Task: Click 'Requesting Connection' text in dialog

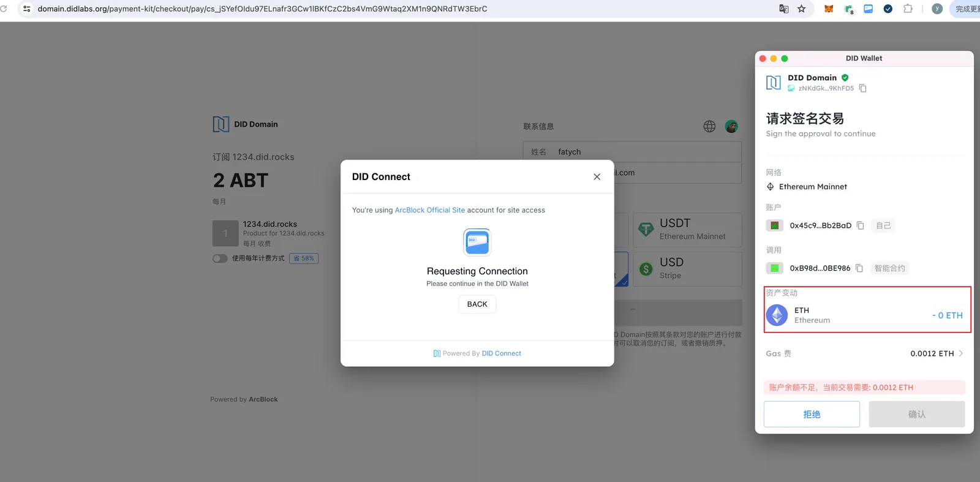Action: click(477, 271)
